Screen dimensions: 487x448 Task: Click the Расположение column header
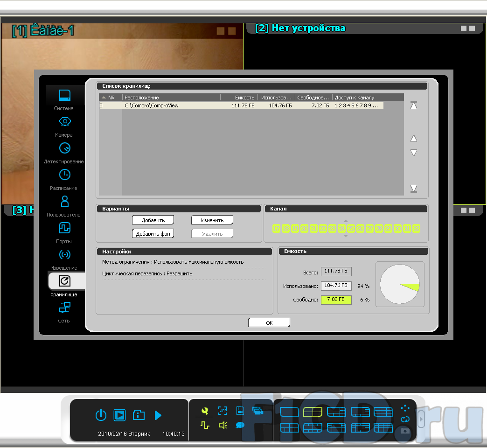(172, 98)
